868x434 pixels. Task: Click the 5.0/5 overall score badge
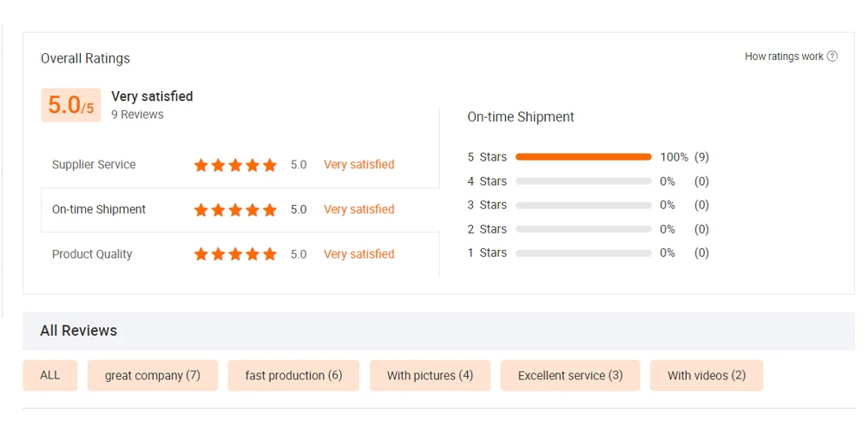point(70,105)
